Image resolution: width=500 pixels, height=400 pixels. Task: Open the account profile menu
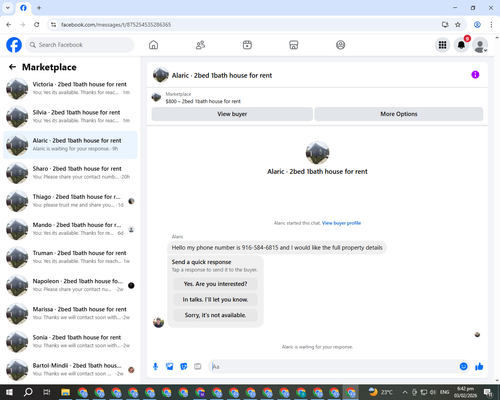480,45
